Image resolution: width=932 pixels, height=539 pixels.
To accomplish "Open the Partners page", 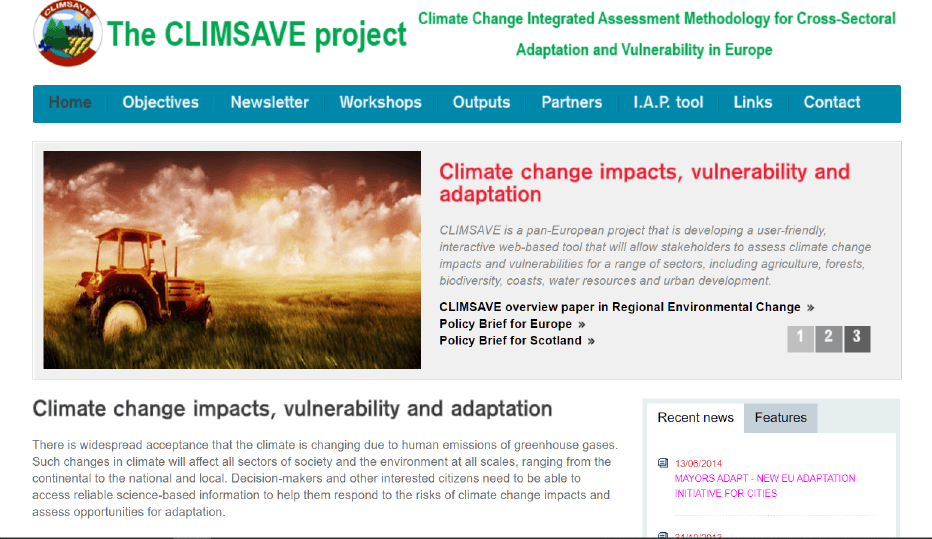I will pos(571,103).
